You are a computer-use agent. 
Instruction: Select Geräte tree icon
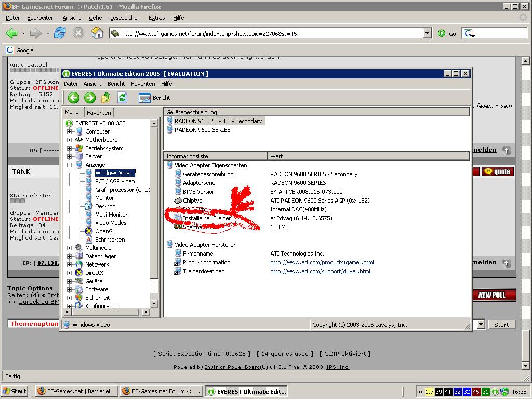tap(79, 281)
